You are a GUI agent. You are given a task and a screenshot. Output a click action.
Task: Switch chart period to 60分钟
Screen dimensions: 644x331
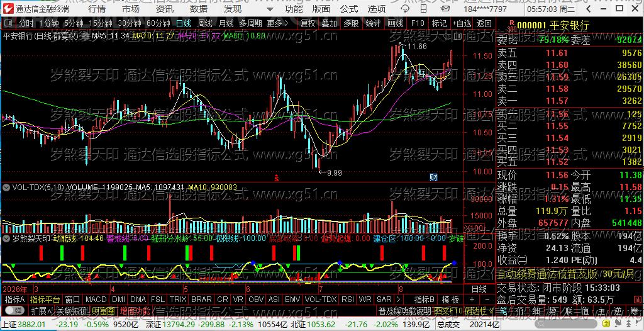point(158,23)
